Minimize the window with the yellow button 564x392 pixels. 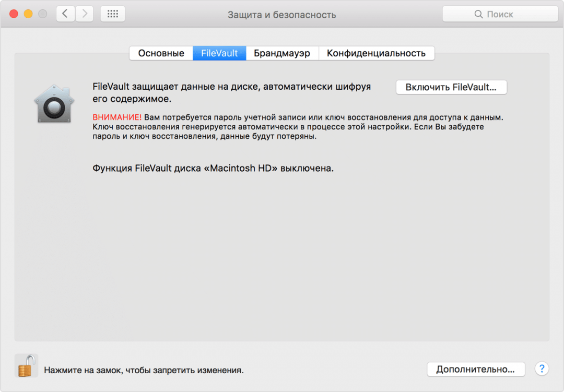[28, 14]
